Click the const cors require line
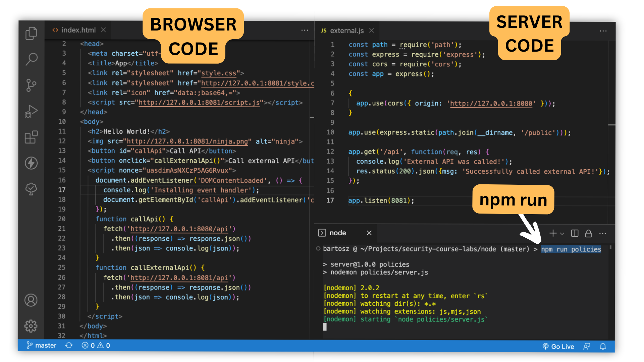The image size is (644, 362). point(405,64)
